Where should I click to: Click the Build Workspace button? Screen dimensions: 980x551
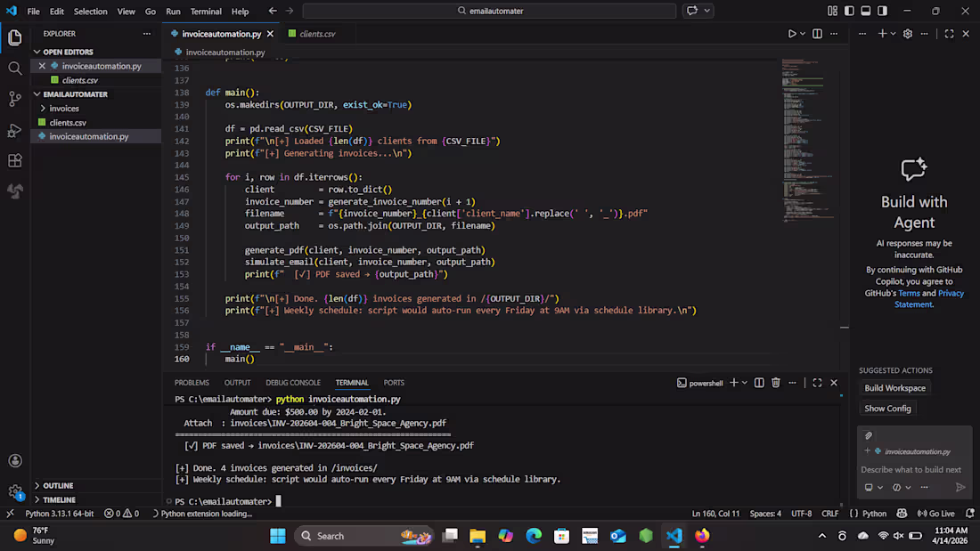(894, 388)
